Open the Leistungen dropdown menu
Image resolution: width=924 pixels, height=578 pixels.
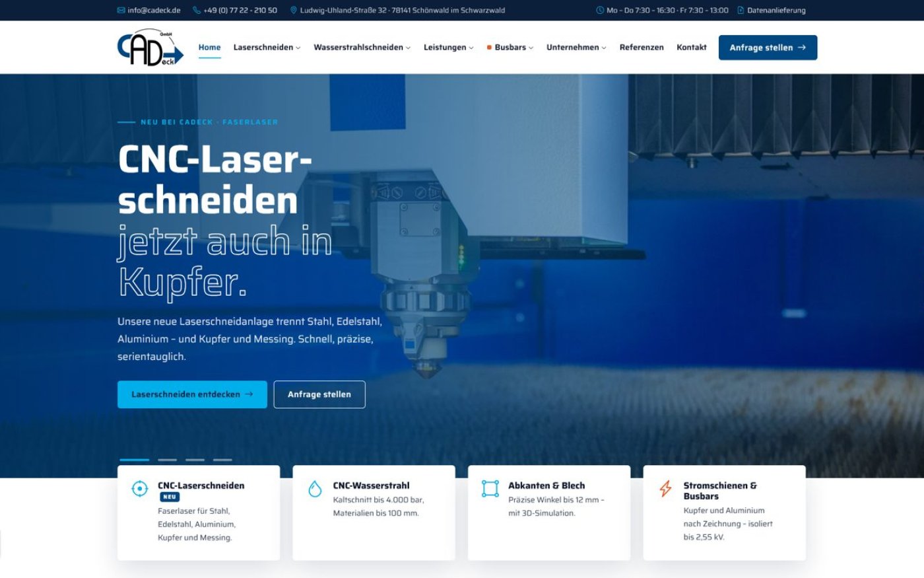[448, 48]
